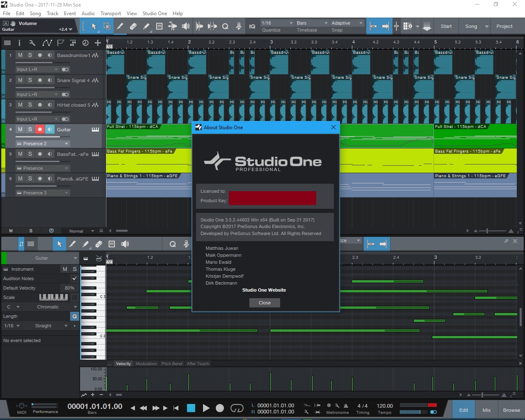Toggle the IQ input quantize button

click(x=252, y=26)
